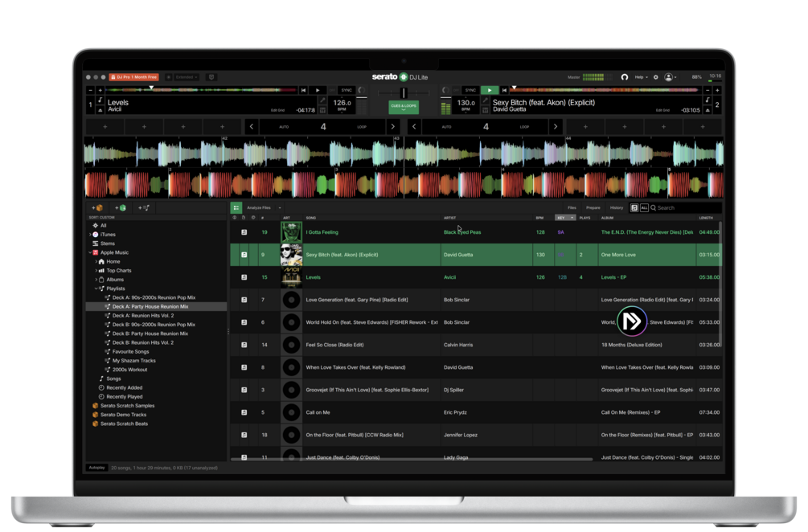
Task: Play deck 1 track Levels
Action: pyautogui.click(x=318, y=90)
